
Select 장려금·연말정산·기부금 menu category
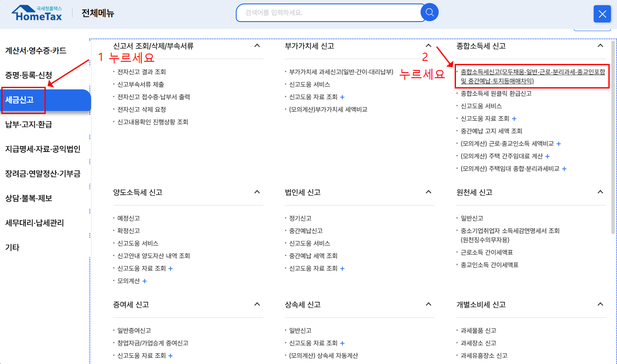pos(43,174)
